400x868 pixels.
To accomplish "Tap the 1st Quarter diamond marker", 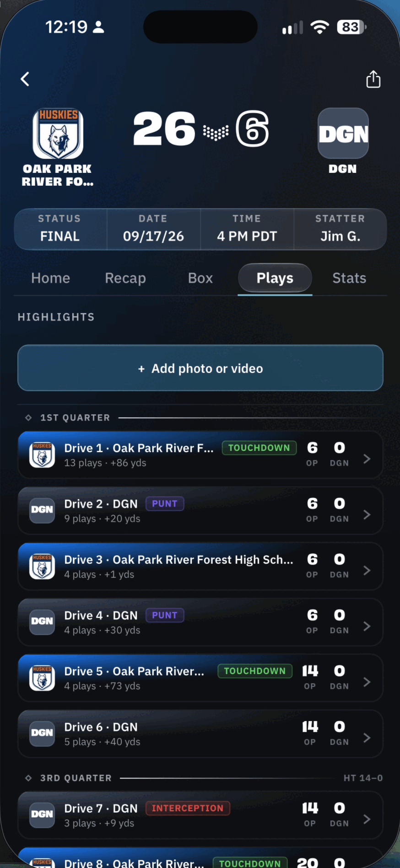I will point(28,418).
